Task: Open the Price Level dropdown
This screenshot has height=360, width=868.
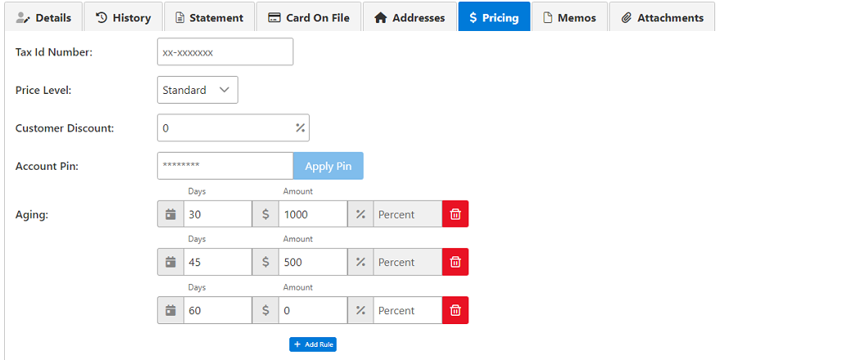Action: 197,91
